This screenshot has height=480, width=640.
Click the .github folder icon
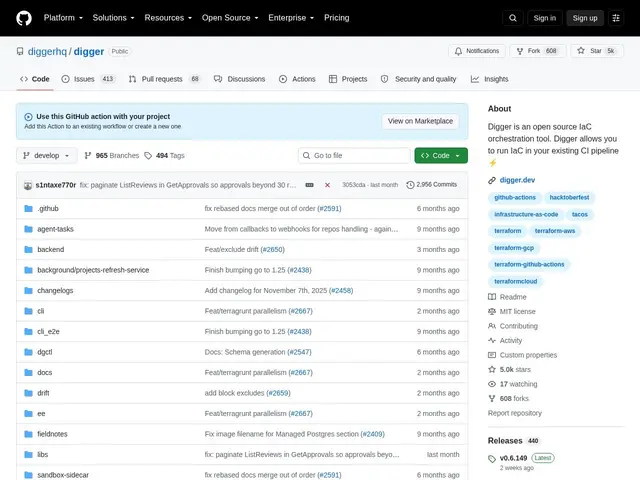[28, 209]
